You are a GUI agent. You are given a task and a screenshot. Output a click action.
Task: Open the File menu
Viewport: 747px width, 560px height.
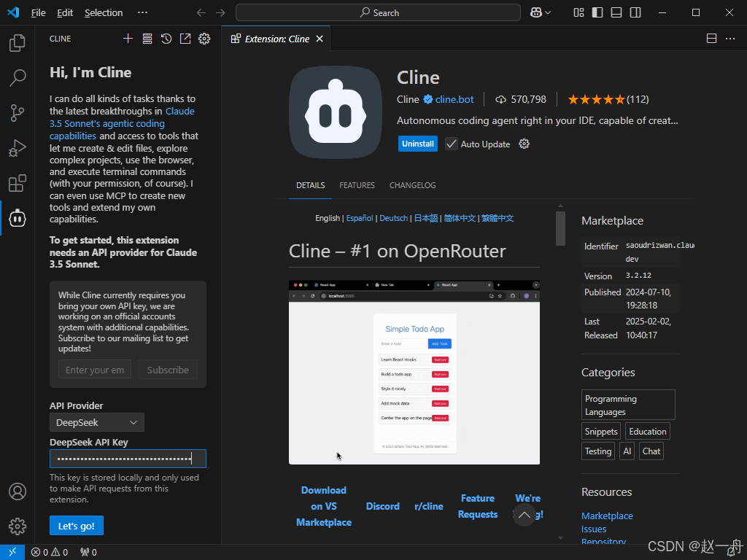tap(38, 13)
